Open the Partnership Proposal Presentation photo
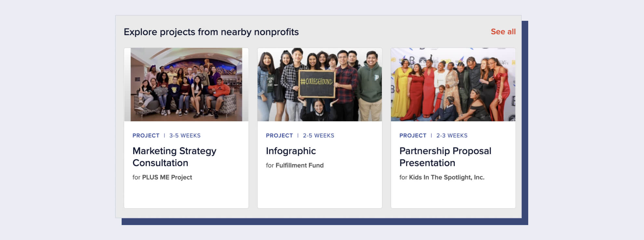Screen dimensions: 644x240 click(x=453, y=85)
